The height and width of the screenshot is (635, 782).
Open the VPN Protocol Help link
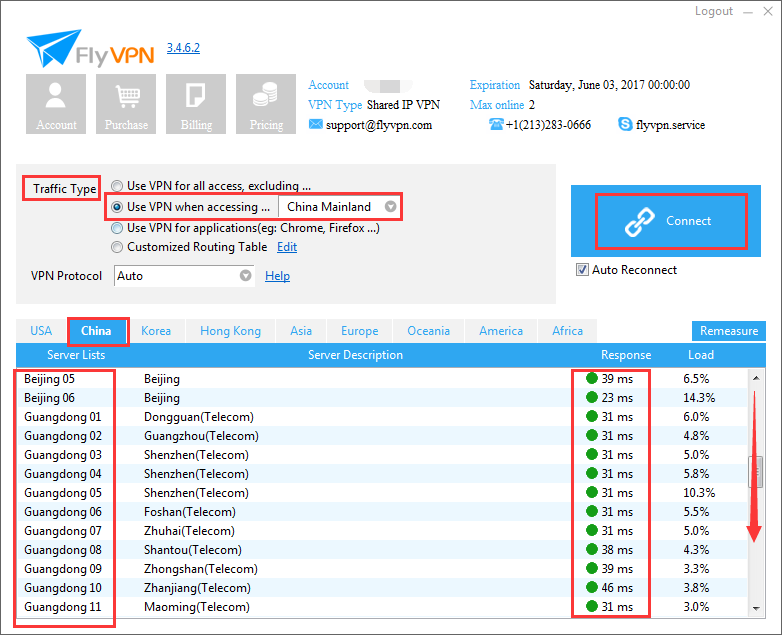(x=277, y=276)
